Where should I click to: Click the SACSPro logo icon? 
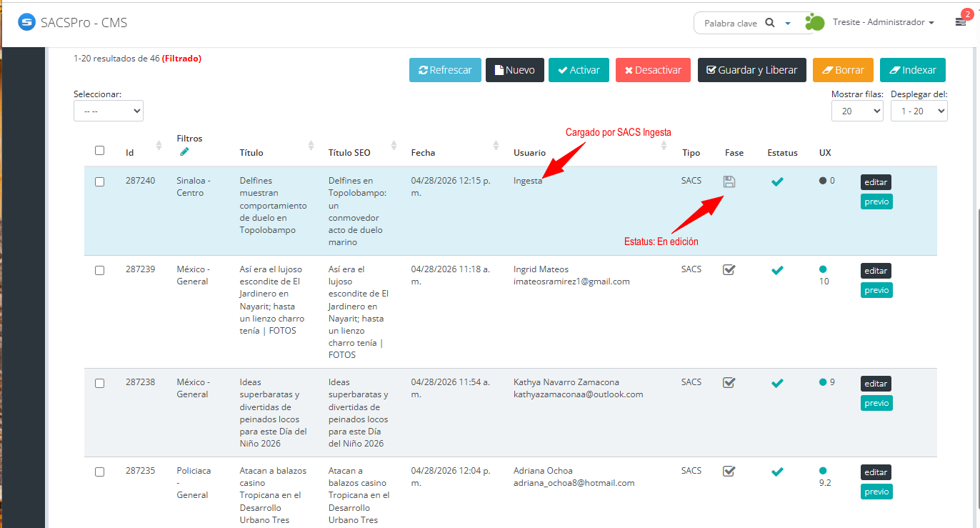point(26,22)
